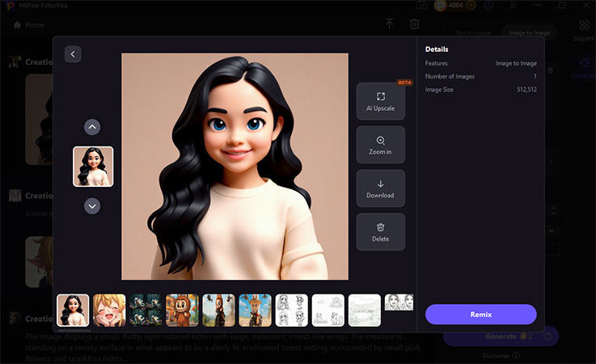Select the laughing anime girl thumbnail
The image size is (596, 364).
(x=109, y=310)
